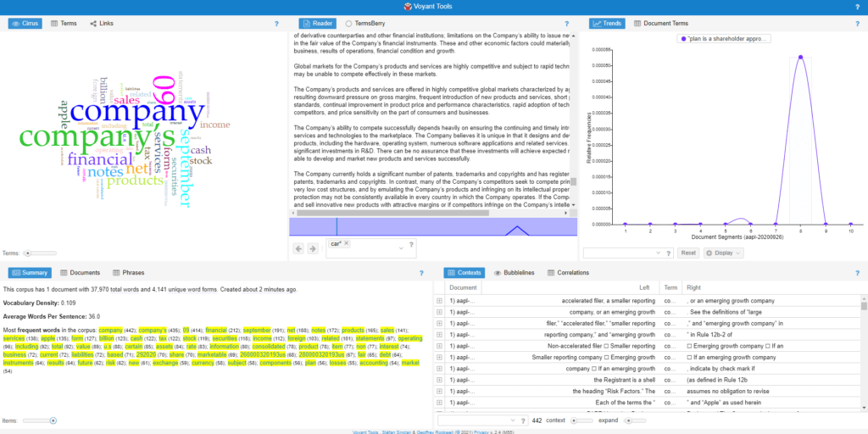Expand row 'company, or an emerging growth'

click(440, 312)
